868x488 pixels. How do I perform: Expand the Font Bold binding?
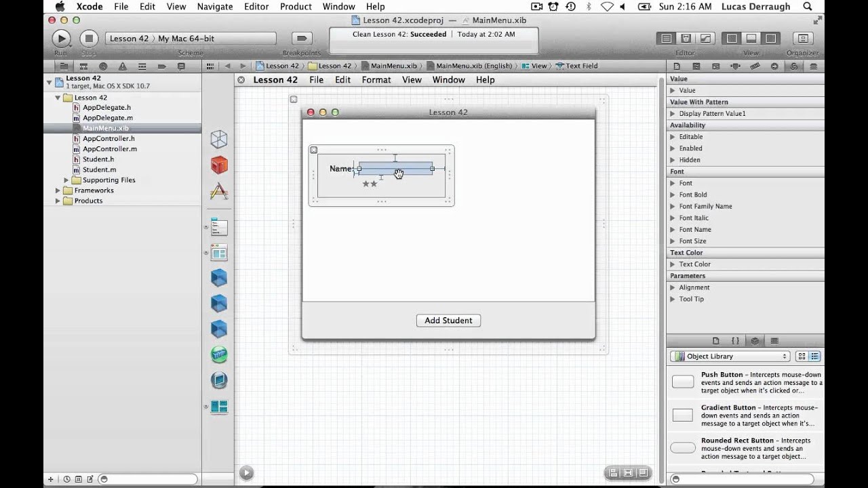pyautogui.click(x=673, y=195)
